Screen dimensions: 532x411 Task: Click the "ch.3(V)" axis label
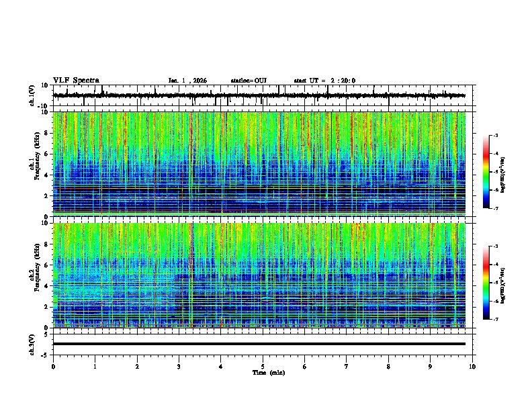click(32, 345)
